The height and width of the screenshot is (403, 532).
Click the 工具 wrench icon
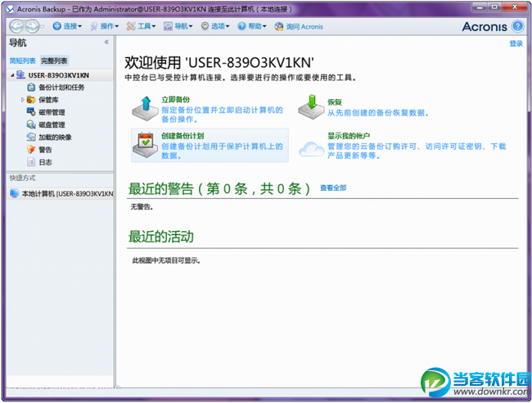(x=131, y=26)
